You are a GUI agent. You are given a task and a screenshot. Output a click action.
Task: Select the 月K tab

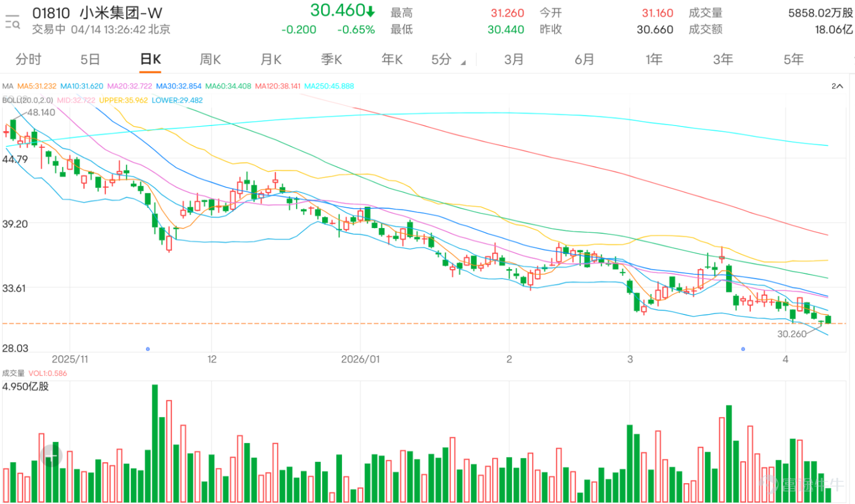pos(271,59)
